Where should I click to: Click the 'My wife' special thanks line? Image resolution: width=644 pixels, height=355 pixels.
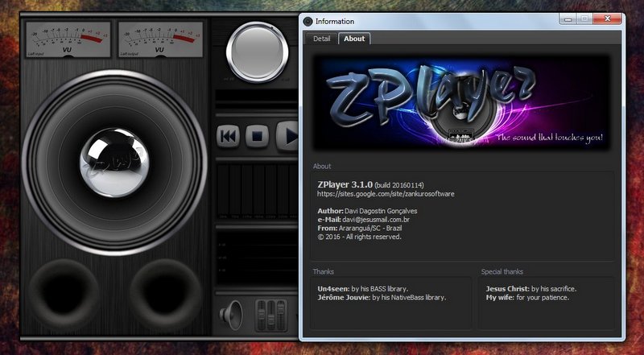pyautogui.click(x=527, y=298)
